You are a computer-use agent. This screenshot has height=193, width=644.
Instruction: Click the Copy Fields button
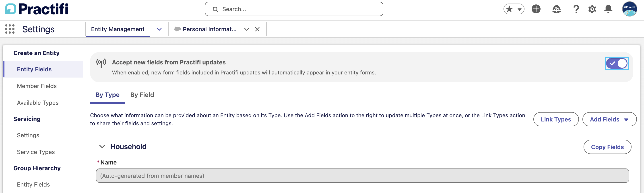[607, 147]
